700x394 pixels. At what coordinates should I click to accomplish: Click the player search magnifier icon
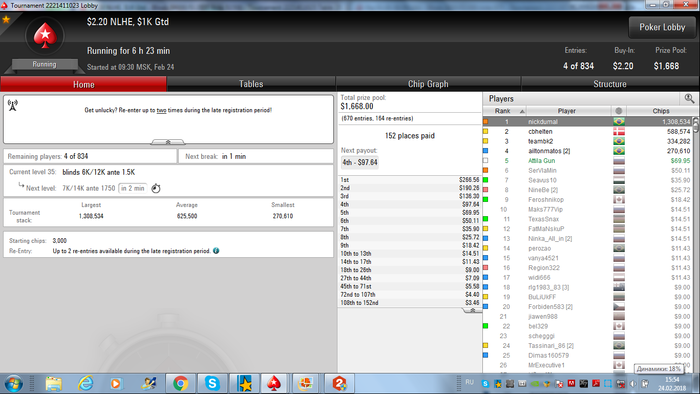pos(689,98)
